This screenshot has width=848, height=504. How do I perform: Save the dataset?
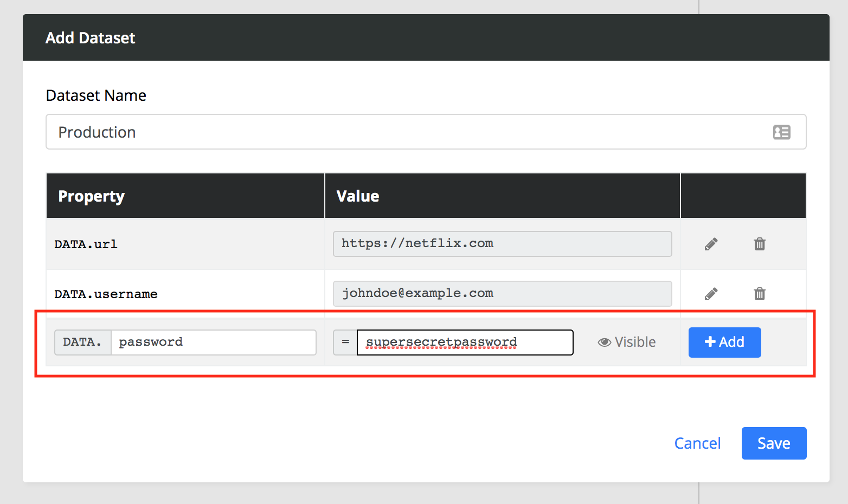click(x=774, y=443)
